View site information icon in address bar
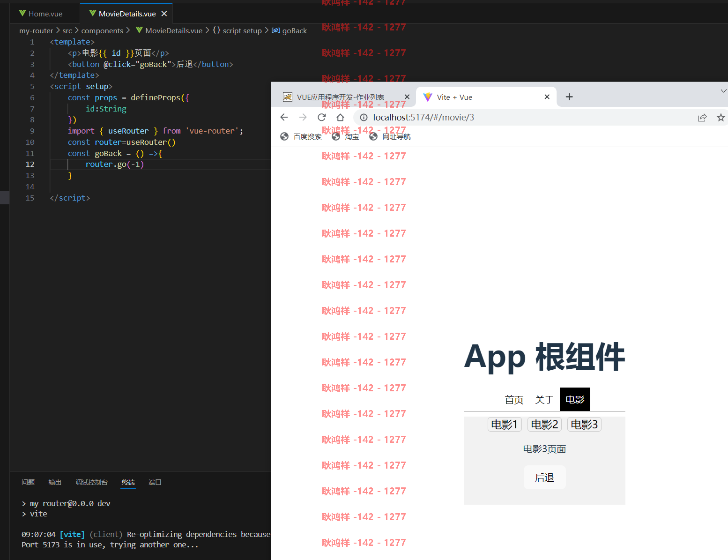This screenshot has height=560, width=728. [364, 118]
